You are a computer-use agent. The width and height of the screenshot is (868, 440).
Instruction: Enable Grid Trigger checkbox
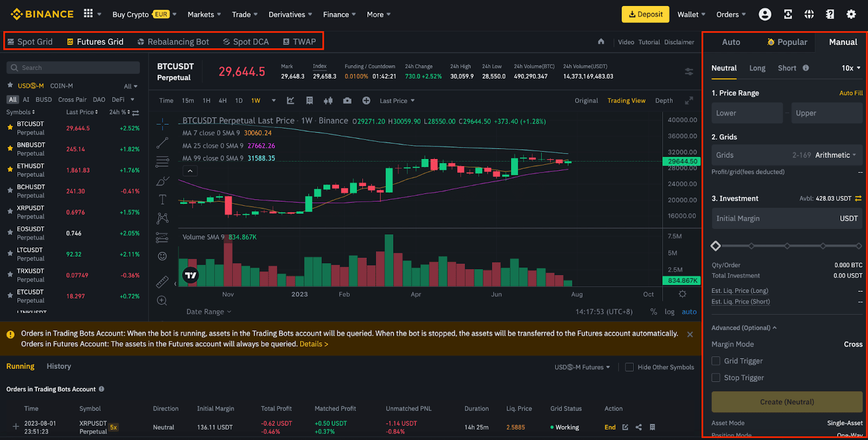(x=716, y=361)
